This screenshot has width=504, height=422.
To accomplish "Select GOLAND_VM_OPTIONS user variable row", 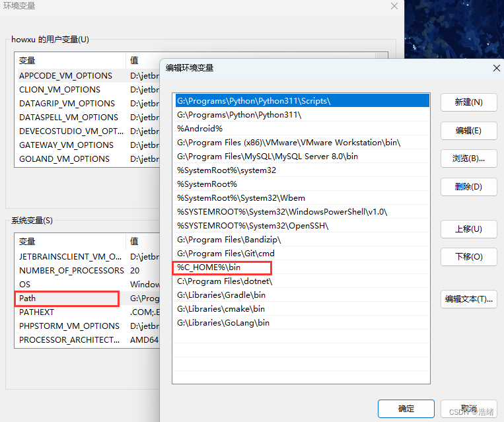I will click(64, 159).
